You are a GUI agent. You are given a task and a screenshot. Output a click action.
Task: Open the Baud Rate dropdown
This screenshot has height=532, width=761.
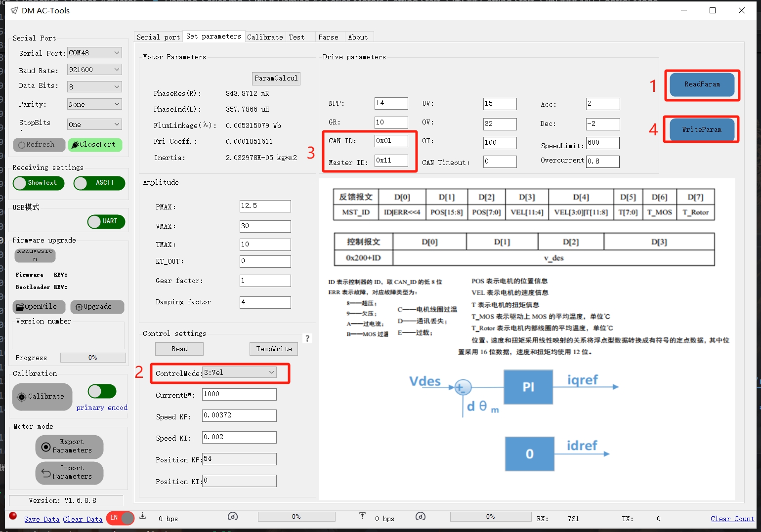pyautogui.click(x=94, y=70)
